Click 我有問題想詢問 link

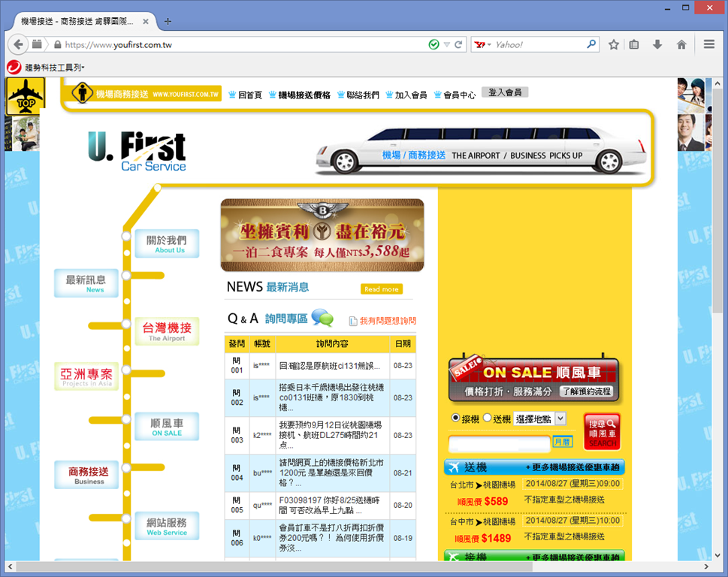(388, 321)
